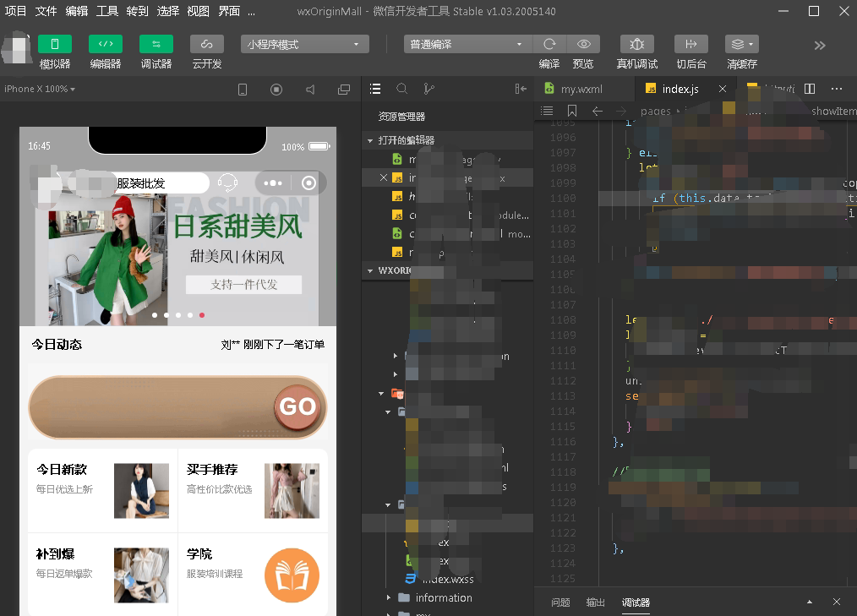Open the device selector iPhone X 100%
Screen dimensions: 857x616
pyautogui.click(x=40, y=89)
